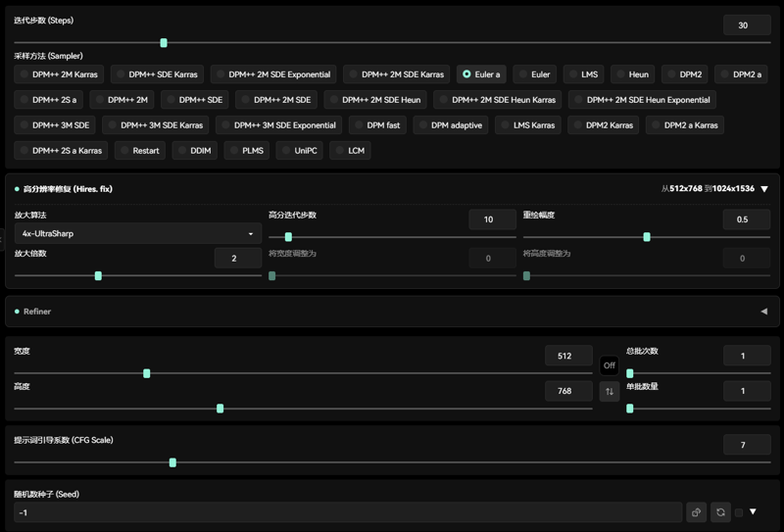
Task: Choose DPM++ 2M SDE Karras sampler
Action: [397, 74]
